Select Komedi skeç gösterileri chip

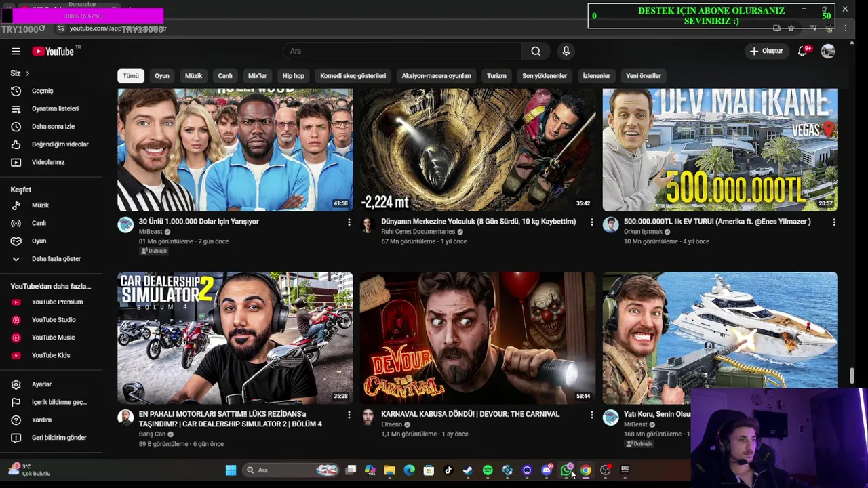coord(353,76)
